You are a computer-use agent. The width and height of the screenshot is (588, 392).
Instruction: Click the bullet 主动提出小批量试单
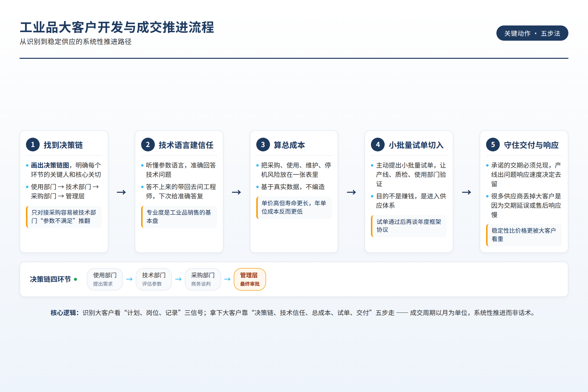409,174
